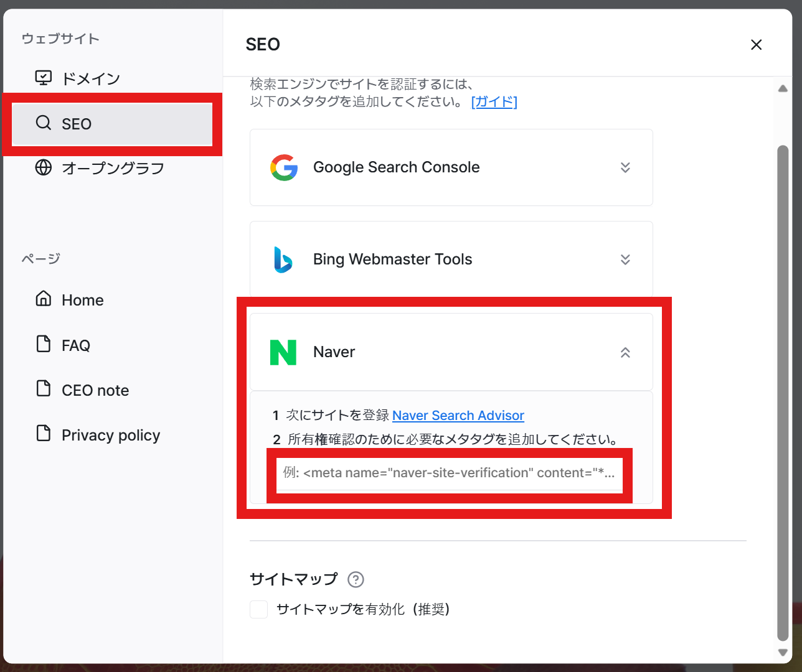Click the Open Graph globe icon

pos(44,167)
